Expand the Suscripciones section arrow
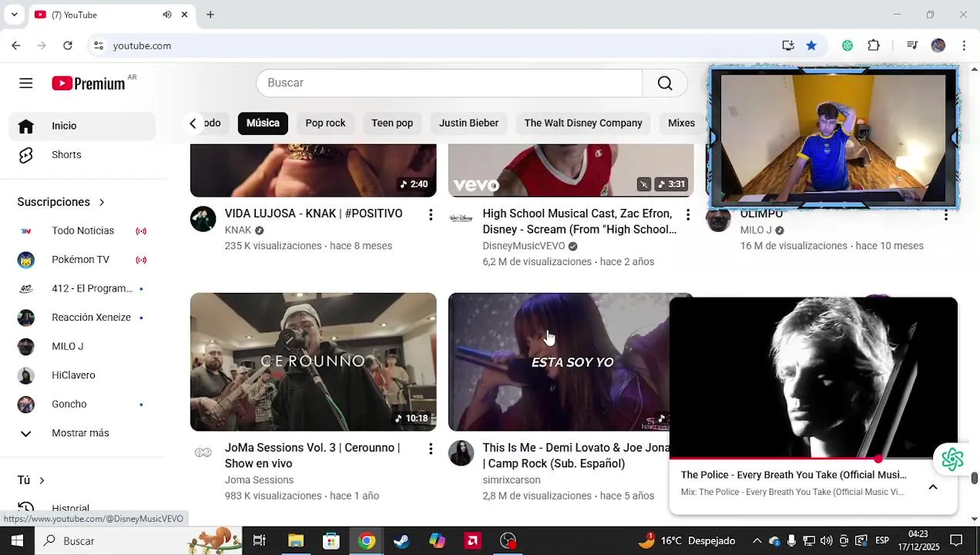This screenshot has width=980, height=555. [x=101, y=202]
